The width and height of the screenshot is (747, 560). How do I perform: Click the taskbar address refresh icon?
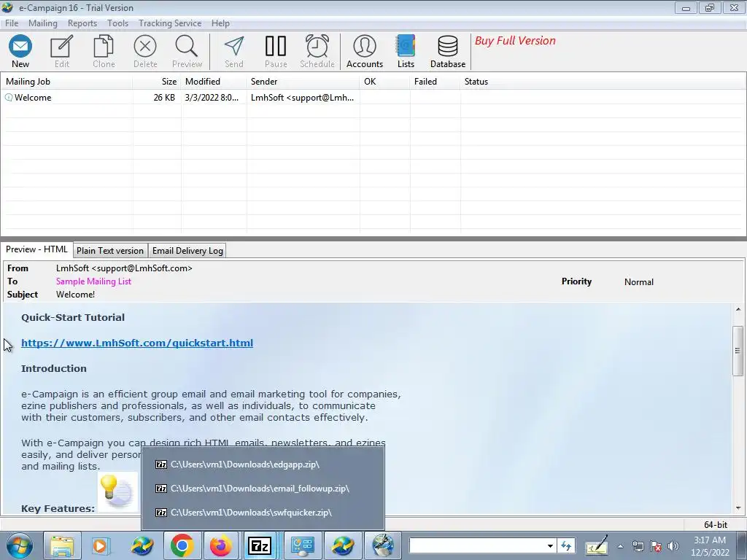coord(566,545)
